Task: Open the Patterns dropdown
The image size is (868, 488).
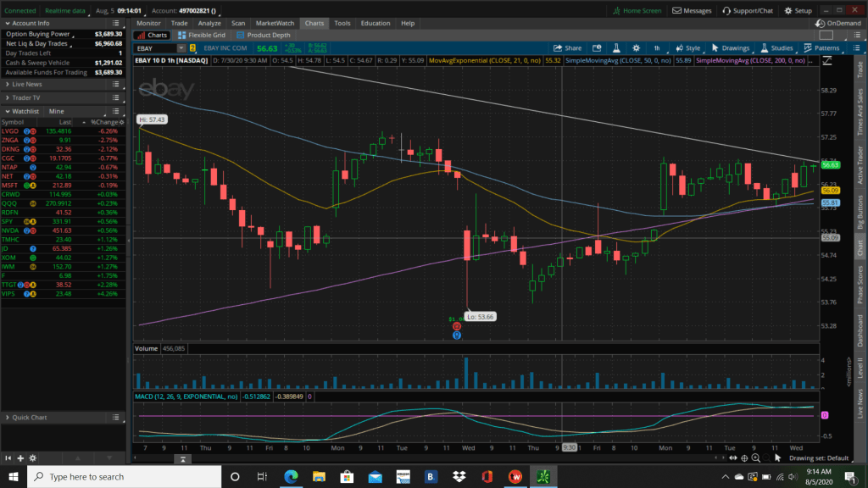Action: 821,48
